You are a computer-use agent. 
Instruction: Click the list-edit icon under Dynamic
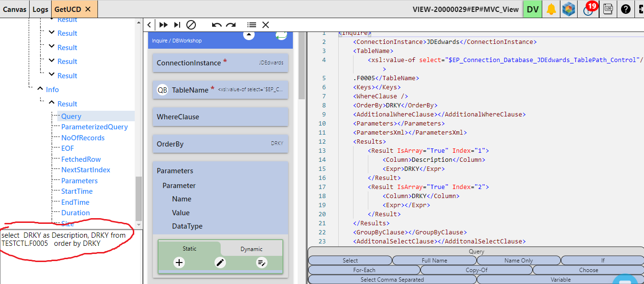[x=262, y=262]
